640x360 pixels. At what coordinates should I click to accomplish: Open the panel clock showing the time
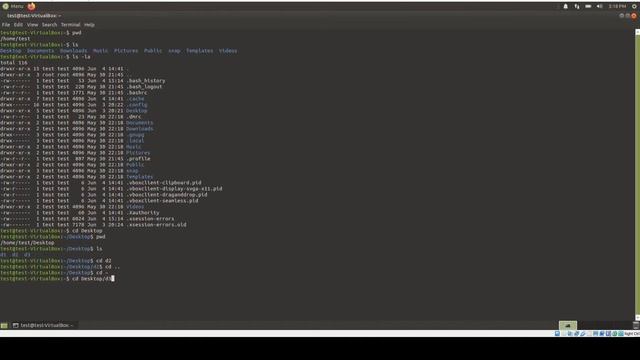point(617,6)
